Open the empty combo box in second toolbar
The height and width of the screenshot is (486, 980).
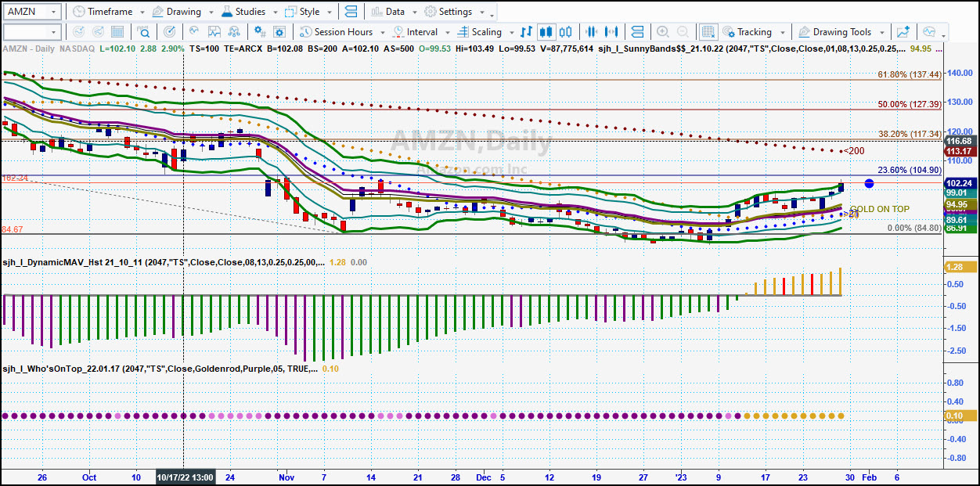32,32
